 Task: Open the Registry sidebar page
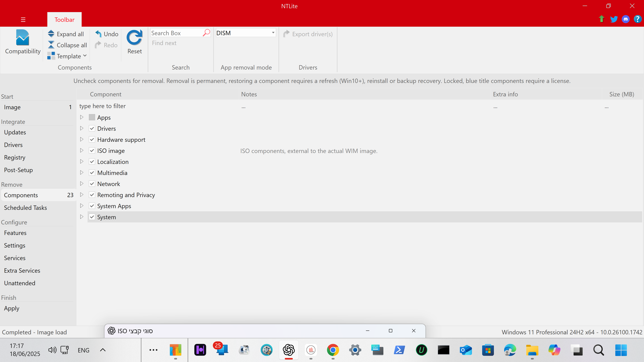click(x=14, y=157)
